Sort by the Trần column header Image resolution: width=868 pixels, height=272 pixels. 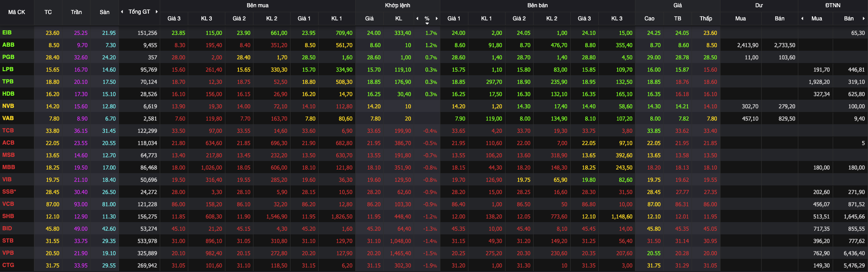coord(76,12)
